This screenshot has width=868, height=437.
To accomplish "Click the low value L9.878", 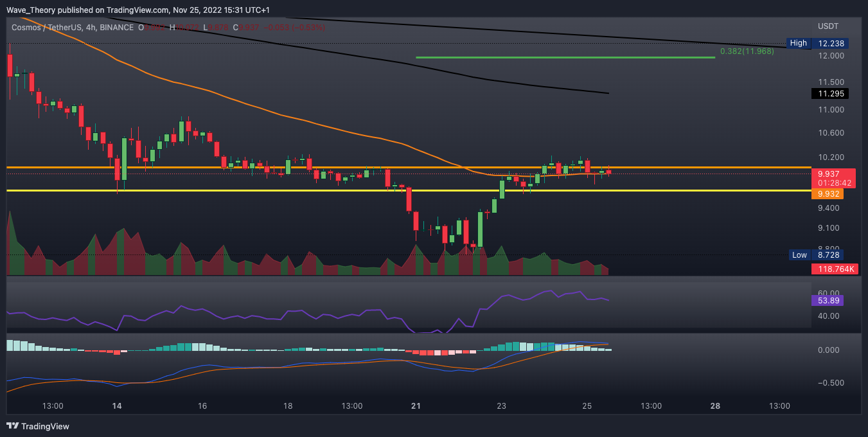I will coord(216,27).
